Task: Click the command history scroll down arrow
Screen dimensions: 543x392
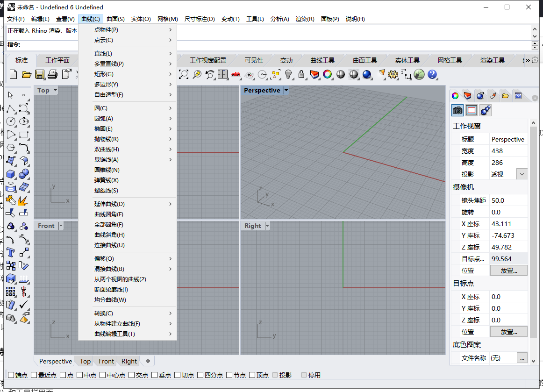Action: coord(535,36)
